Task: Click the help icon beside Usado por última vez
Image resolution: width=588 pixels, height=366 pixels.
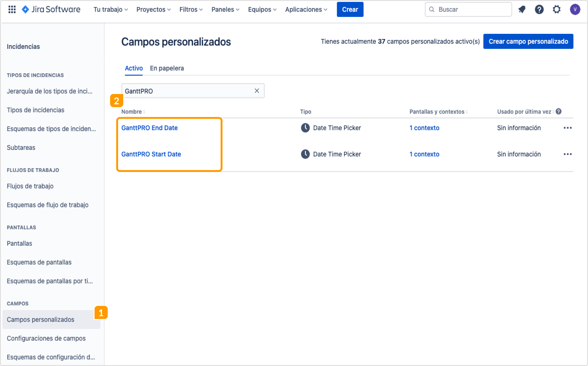Action: 559,112
